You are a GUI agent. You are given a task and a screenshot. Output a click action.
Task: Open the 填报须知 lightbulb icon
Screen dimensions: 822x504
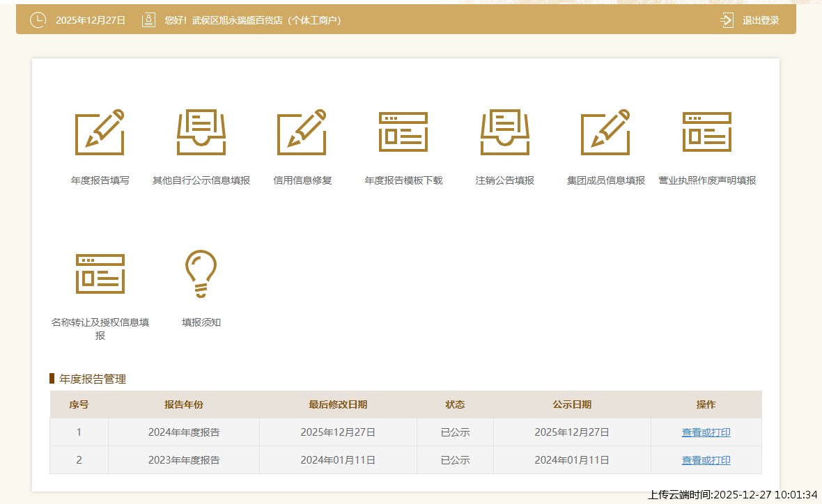[x=201, y=274]
